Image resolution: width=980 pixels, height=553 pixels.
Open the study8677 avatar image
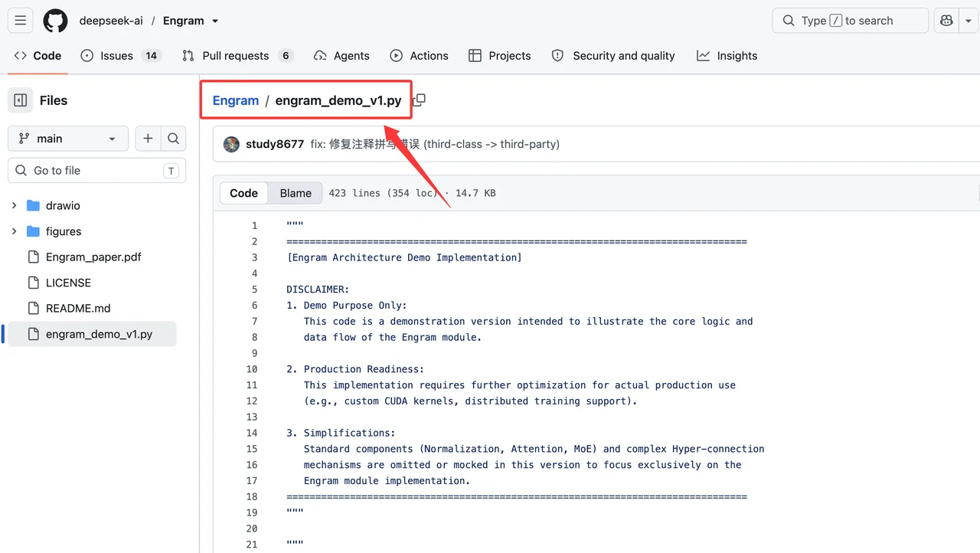231,144
